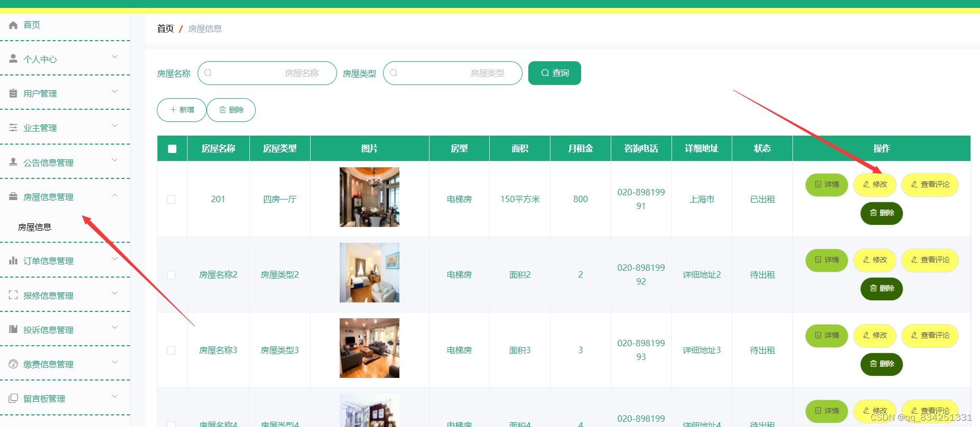The height and width of the screenshot is (427, 980).
Task: Focus the 房屋类型 search input
Action: [453, 73]
